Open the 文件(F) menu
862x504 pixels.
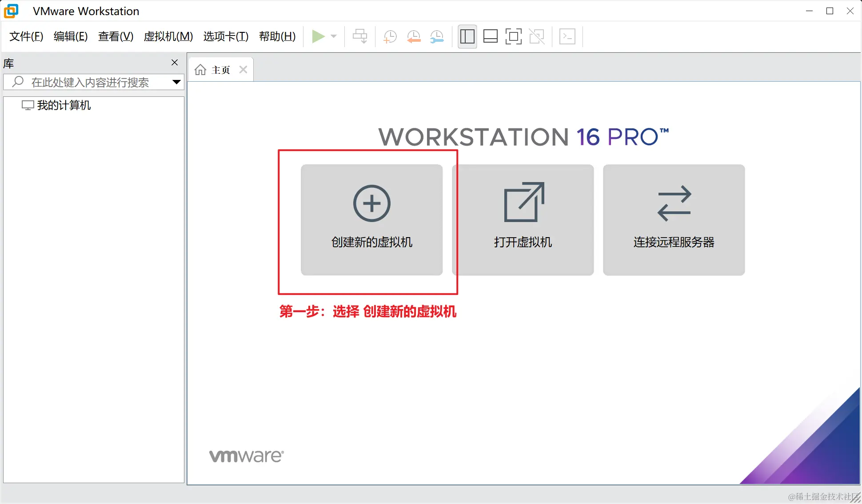pyautogui.click(x=26, y=36)
